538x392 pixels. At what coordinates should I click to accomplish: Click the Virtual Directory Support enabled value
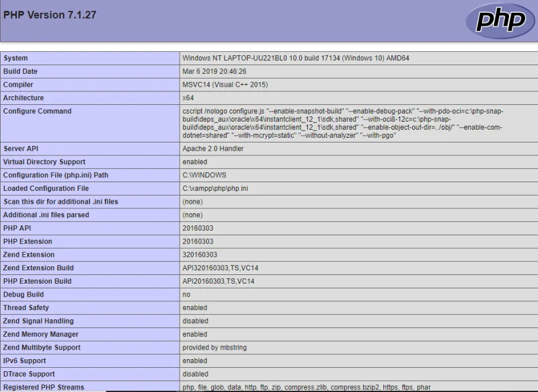pyautogui.click(x=194, y=162)
